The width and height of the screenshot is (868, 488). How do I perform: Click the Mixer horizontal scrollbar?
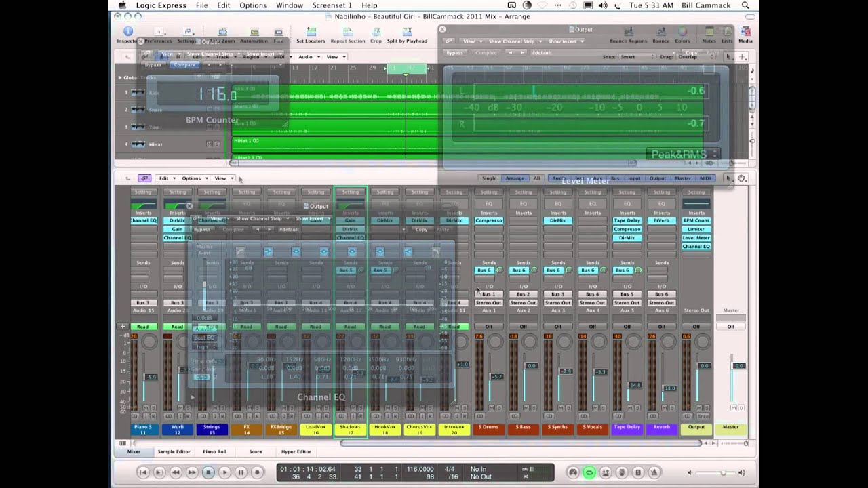tap(521, 443)
